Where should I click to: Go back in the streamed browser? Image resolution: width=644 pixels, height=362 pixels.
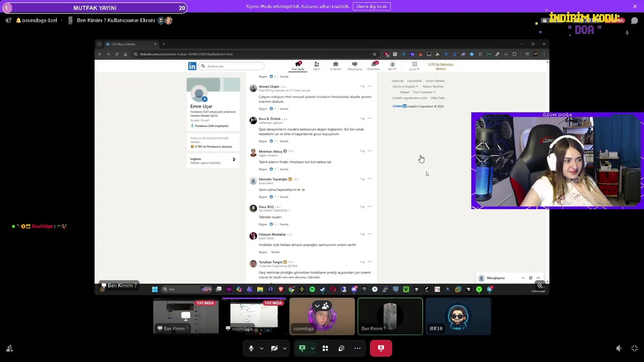click(100, 54)
